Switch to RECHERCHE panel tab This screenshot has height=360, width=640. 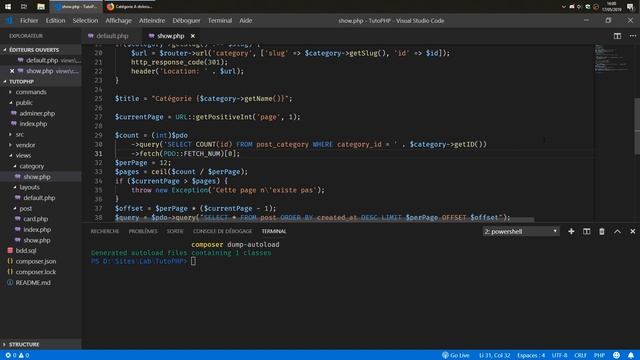coord(105,231)
